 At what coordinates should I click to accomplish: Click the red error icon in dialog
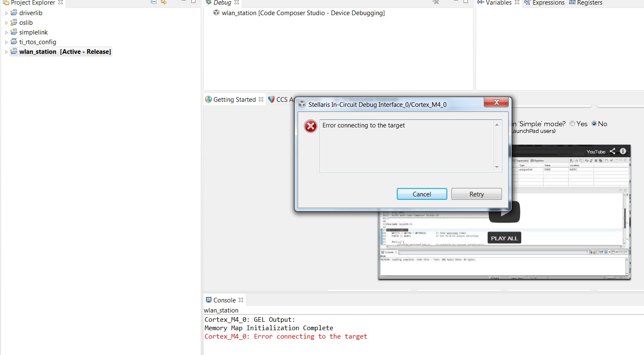(311, 126)
